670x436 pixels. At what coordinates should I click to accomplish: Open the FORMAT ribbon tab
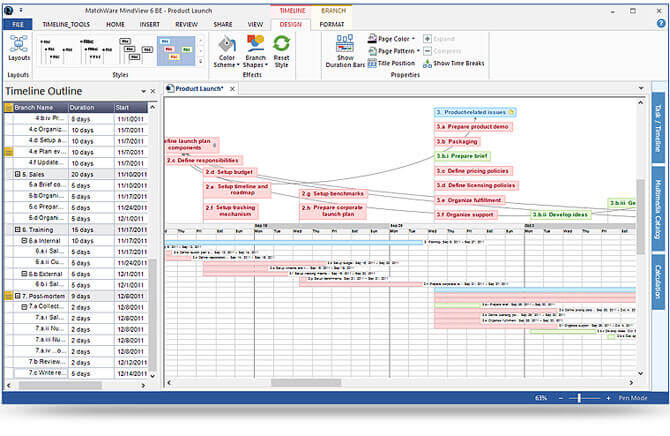(332, 24)
